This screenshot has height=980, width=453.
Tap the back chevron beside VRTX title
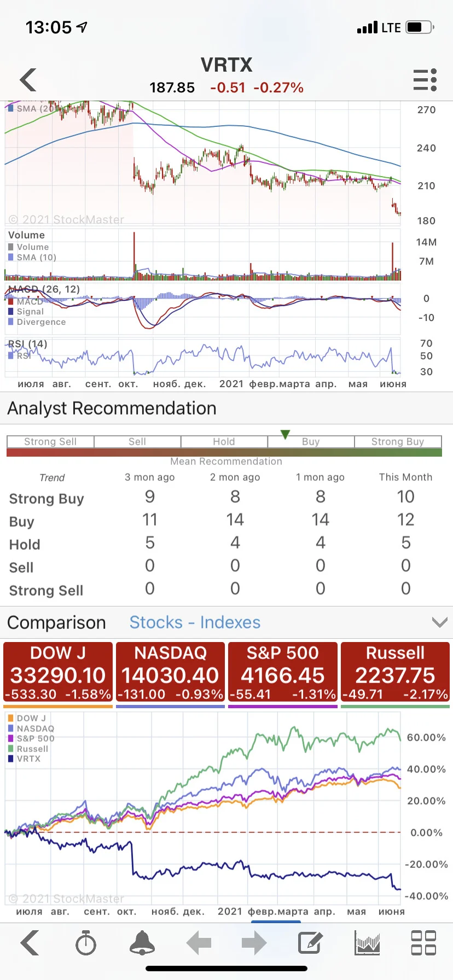click(28, 80)
